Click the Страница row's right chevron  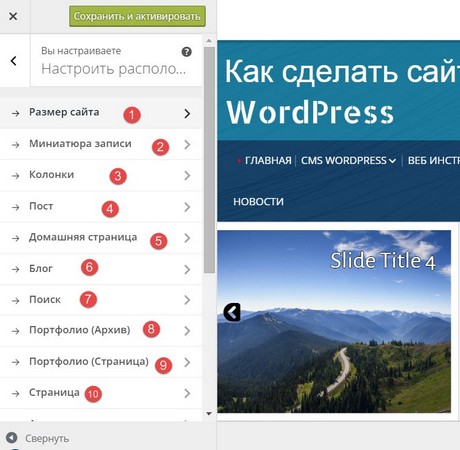click(x=187, y=393)
